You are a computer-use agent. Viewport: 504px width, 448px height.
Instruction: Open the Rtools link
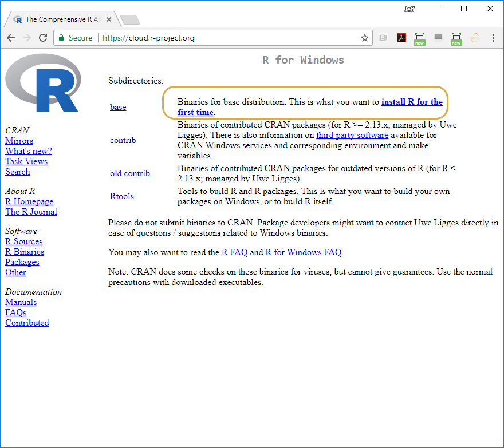coord(121,196)
